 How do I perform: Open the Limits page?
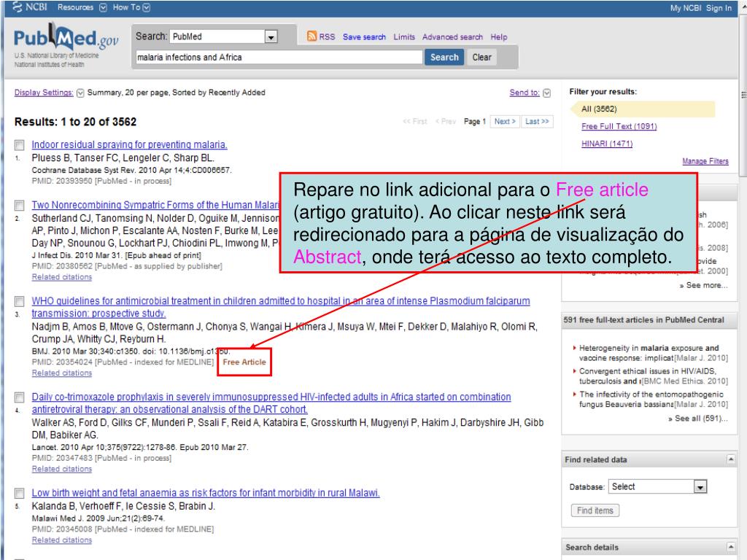pos(404,36)
